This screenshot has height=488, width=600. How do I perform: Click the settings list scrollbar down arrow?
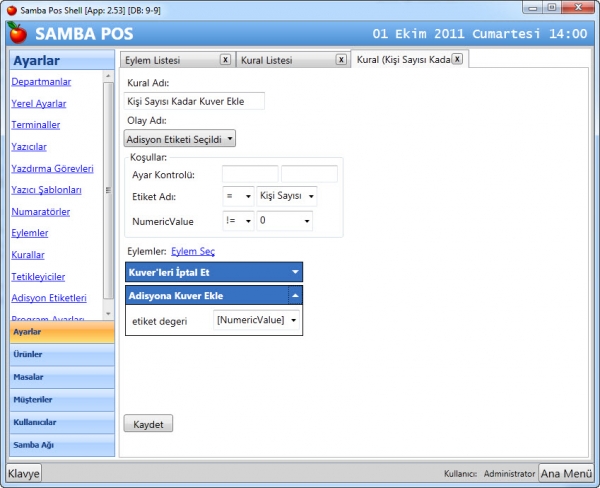tap(108, 314)
